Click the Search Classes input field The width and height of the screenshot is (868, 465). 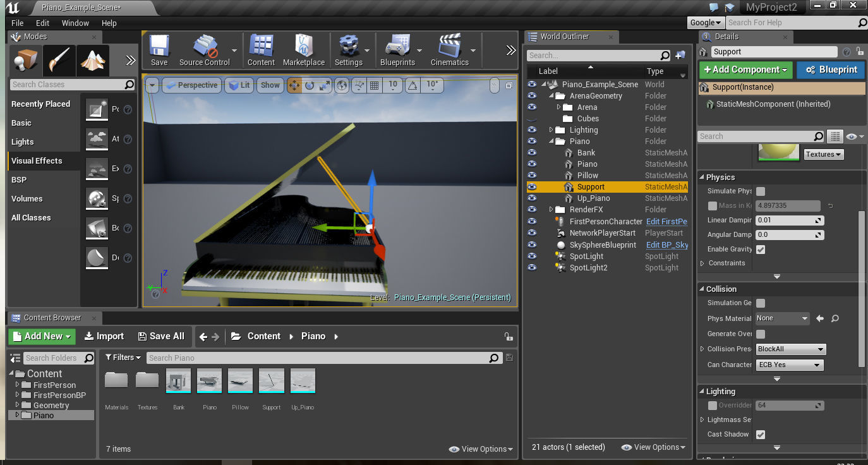coord(73,85)
